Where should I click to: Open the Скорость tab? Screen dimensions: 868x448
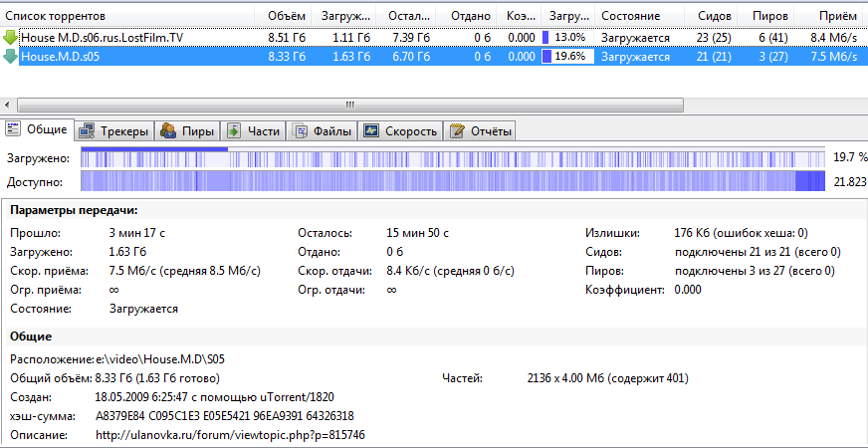(401, 131)
